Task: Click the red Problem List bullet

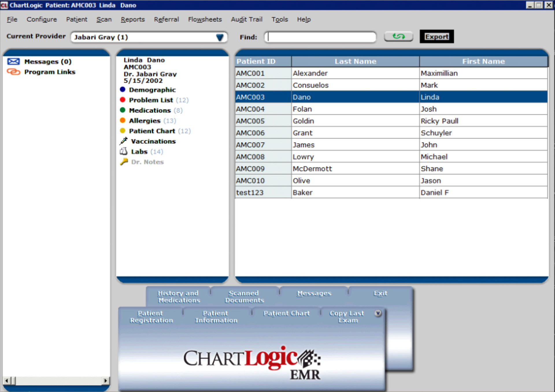Action: coord(123,100)
